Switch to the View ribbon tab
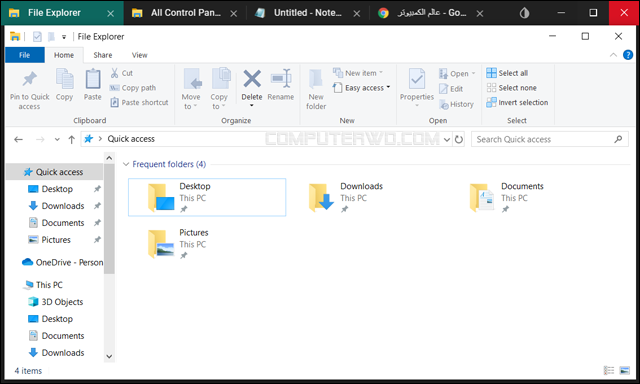Screen dimensions: 640x384 click(140, 55)
